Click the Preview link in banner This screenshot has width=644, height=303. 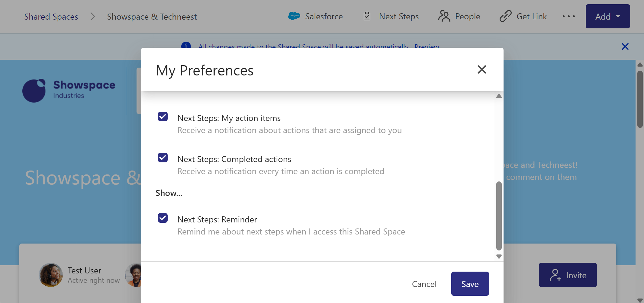pos(427,46)
